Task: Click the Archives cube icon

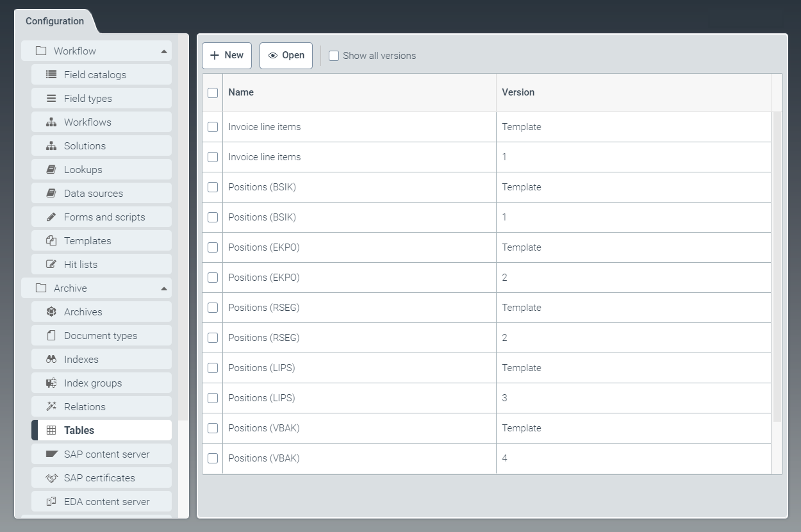Action: [x=51, y=312]
